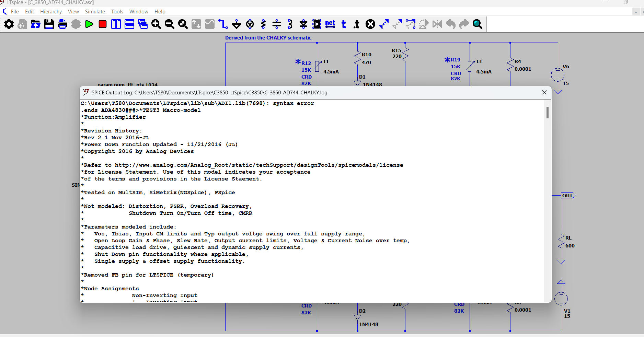Click the R19 15K resistor label

pyautogui.click(x=456, y=63)
